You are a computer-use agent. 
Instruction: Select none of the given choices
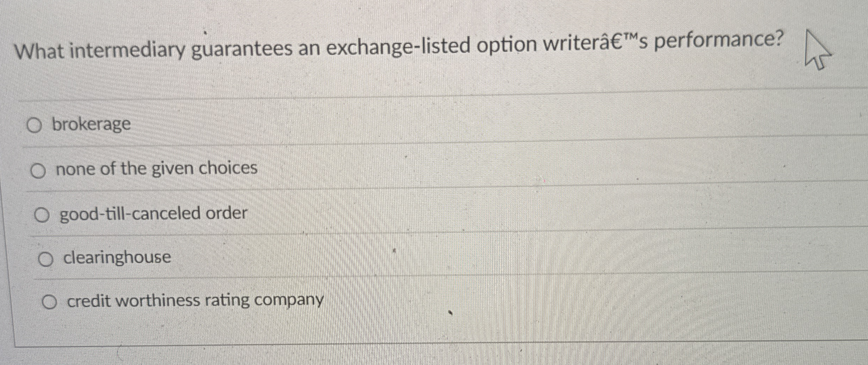tap(39, 171)
